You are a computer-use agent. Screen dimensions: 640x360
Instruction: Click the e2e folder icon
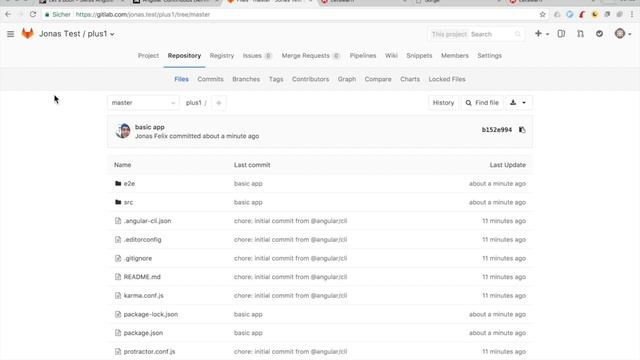click(118, 184)
